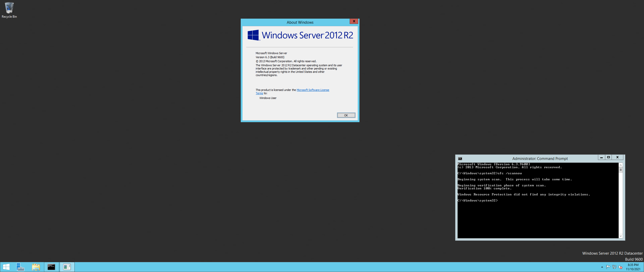Open the Recycle Bin desktop icon
This screenshot has height=272, width=644.
pos(9,10)
